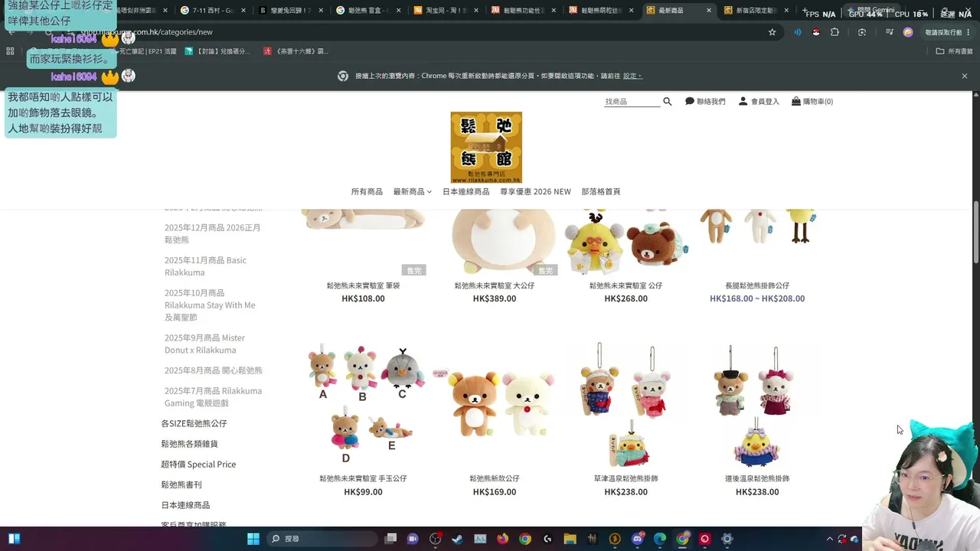This screenshot has height=551, width=980.
Task: Select 2025年7月商品 Rilakkuma Gaming category
Action: pyautogui.click(x=213, y=396)
